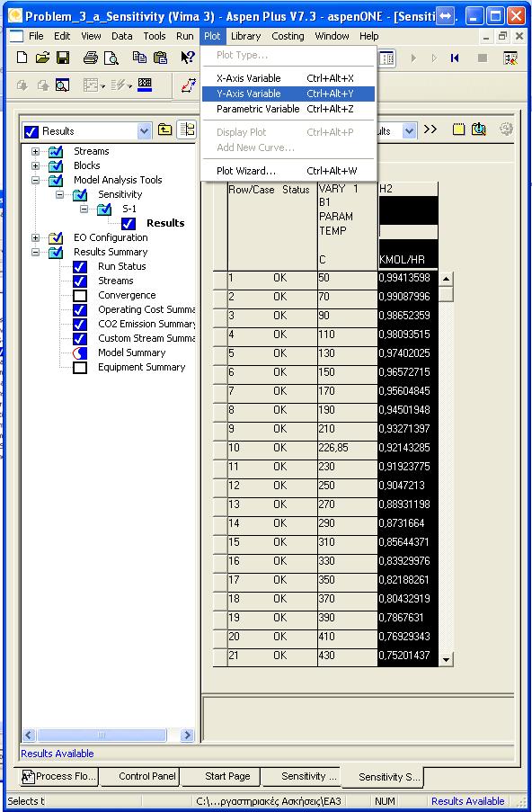The width and height of the screenshot is (532, 812).
Task: Open the Costing menu
Action: click(288, 36)
